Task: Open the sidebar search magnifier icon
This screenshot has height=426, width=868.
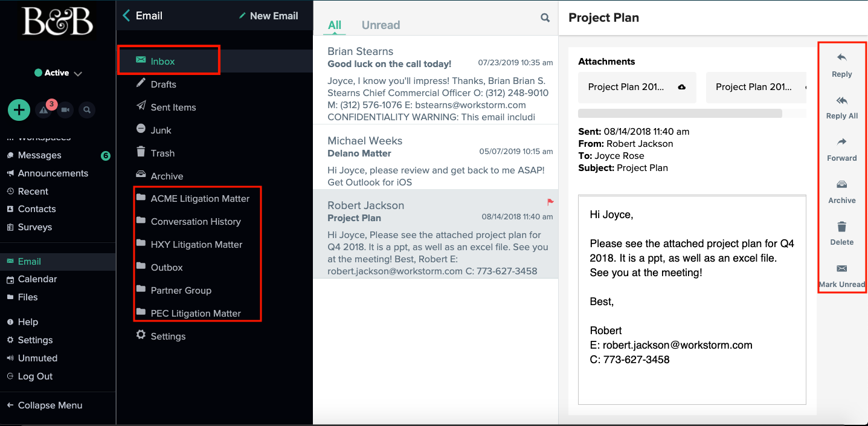Action: tap(87, 110)
